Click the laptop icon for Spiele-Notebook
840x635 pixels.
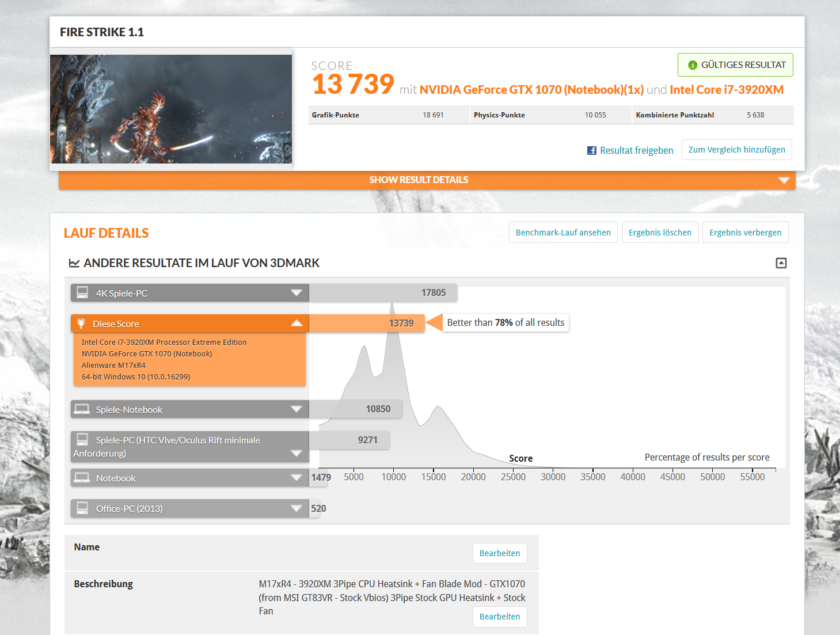(82, 409)
